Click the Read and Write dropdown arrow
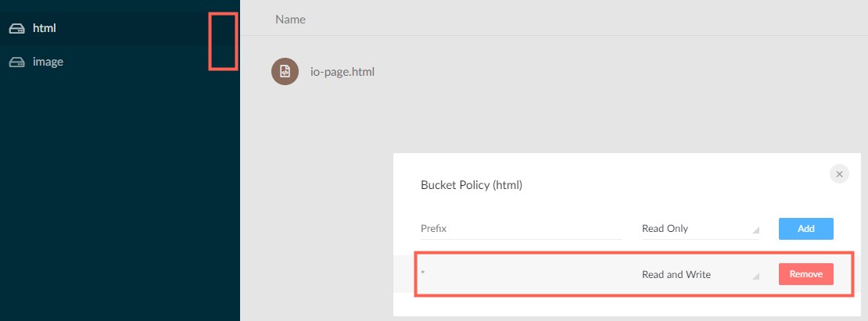Screen dimensions: 868x321 (x=755, y=275)
